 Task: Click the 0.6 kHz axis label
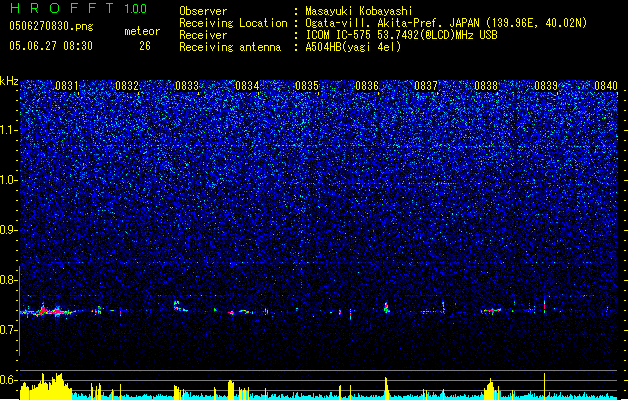8,380
